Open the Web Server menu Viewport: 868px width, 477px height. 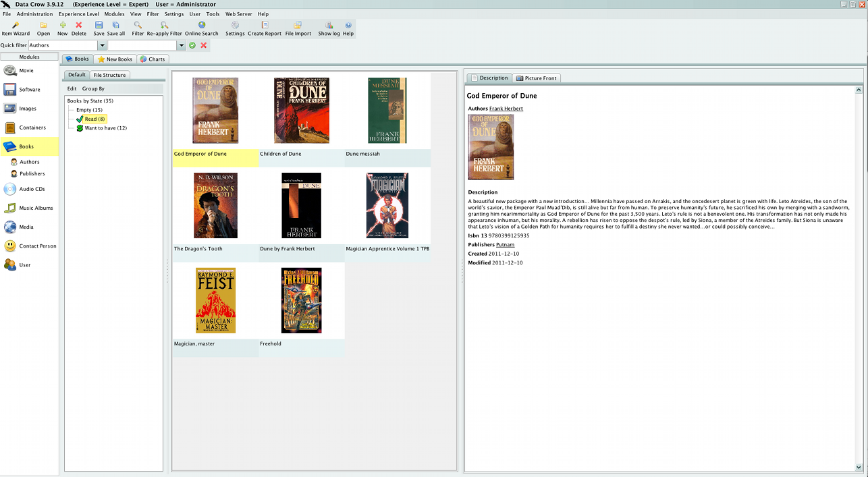(x=238, y=14)
